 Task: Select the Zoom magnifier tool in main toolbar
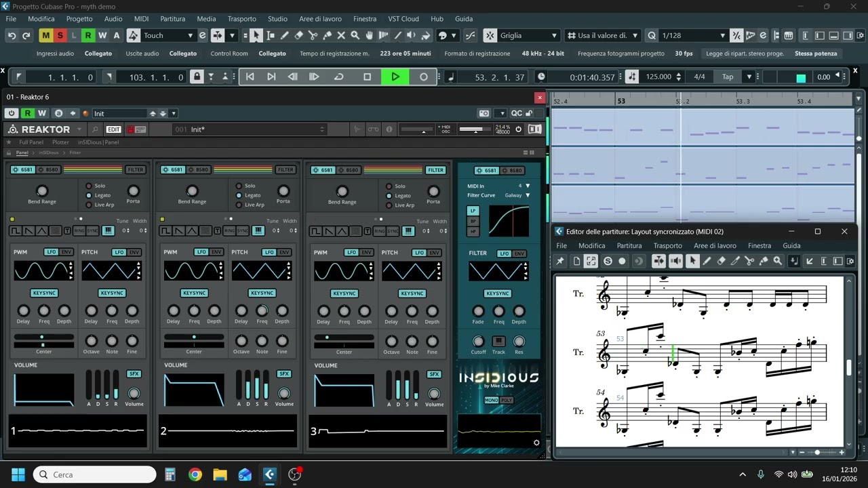[355, 35]
